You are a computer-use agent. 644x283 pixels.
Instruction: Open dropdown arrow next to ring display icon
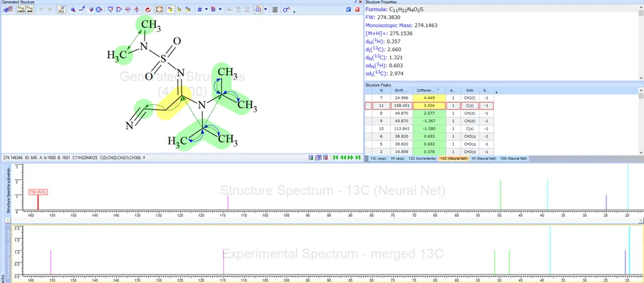(266, 9)
